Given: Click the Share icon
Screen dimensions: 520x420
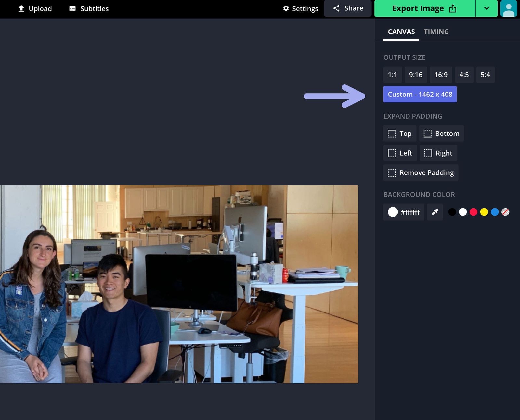Looking at the screenshot, I should 337,8.
